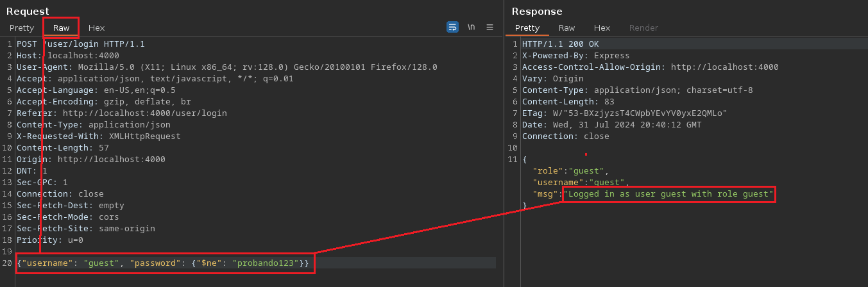
Task: Switch Response view to the Raw tab
Action: [x=566, y=28]
